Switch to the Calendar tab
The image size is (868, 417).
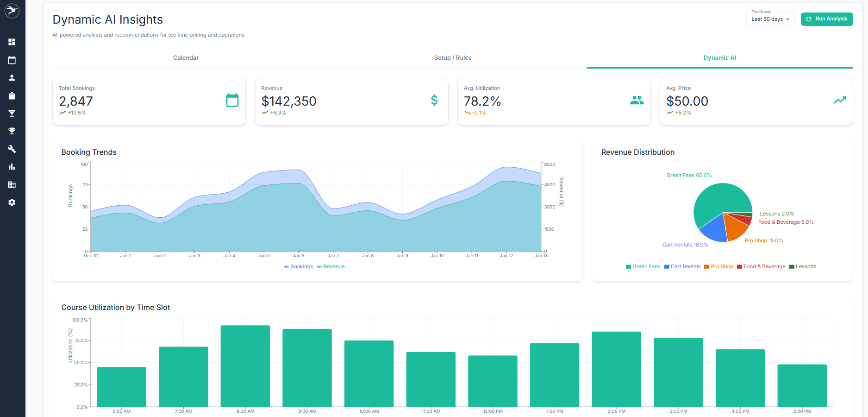click(186, 58)
